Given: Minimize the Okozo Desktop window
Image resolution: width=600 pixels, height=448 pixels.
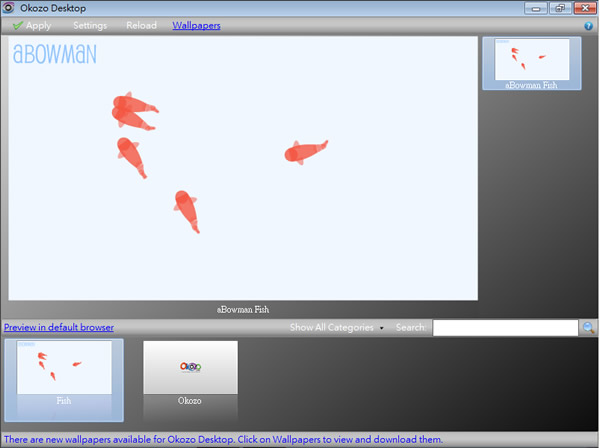Looking at the screenshot, I should click(536, 8).
